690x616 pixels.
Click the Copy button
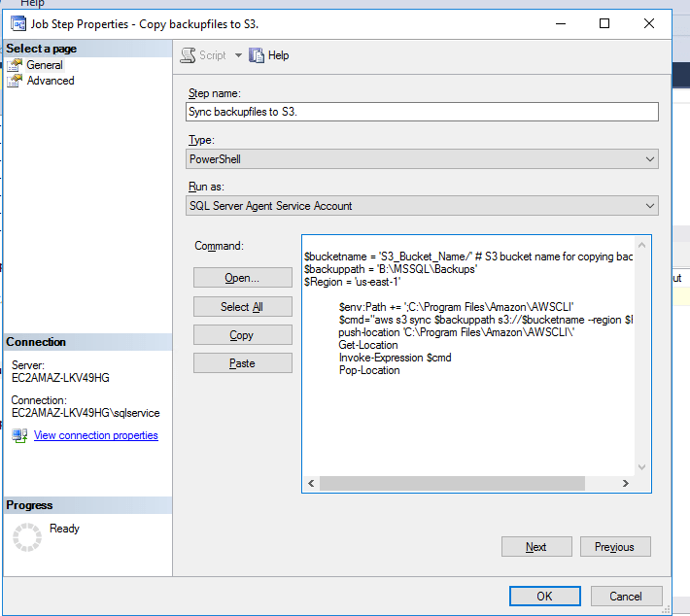coord(242,335)
